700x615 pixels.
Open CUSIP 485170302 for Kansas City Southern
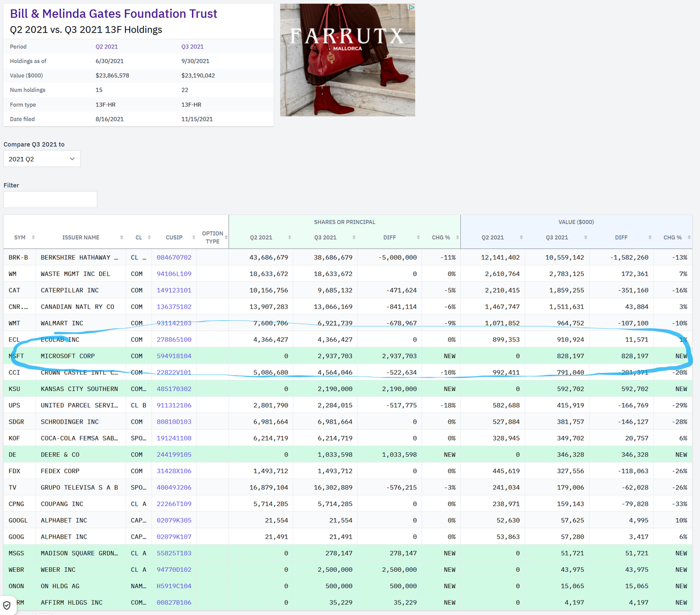pos(174,389)
